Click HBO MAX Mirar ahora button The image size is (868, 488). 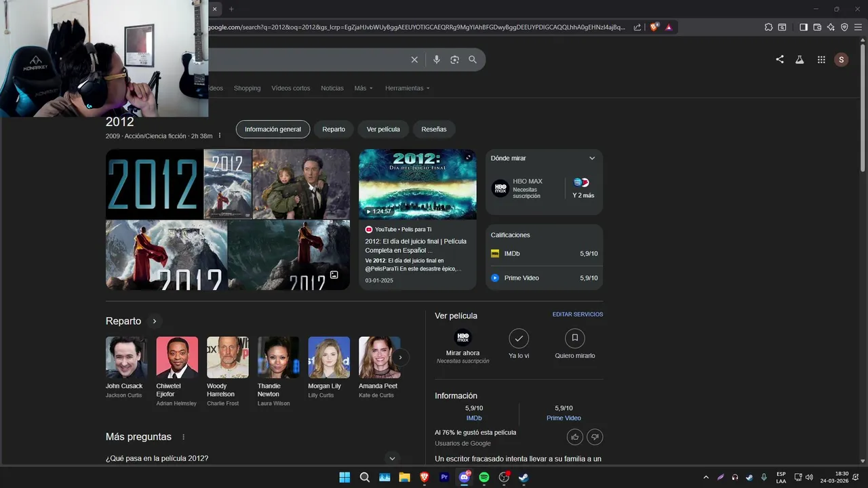[462, 346]
